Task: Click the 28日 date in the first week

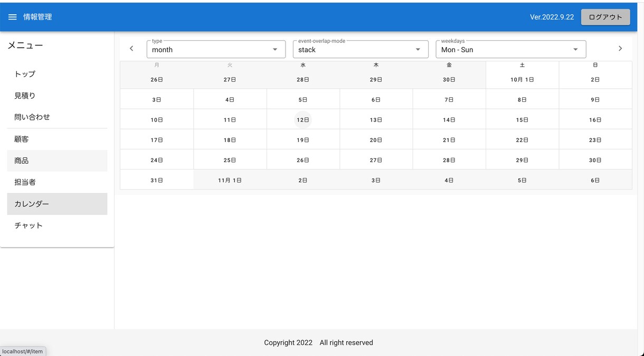Action: (303, 80)
